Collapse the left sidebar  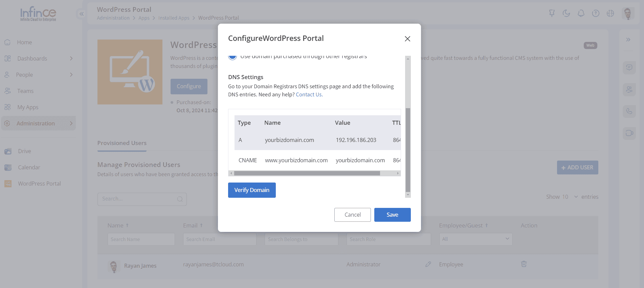[x=82, y=14]
